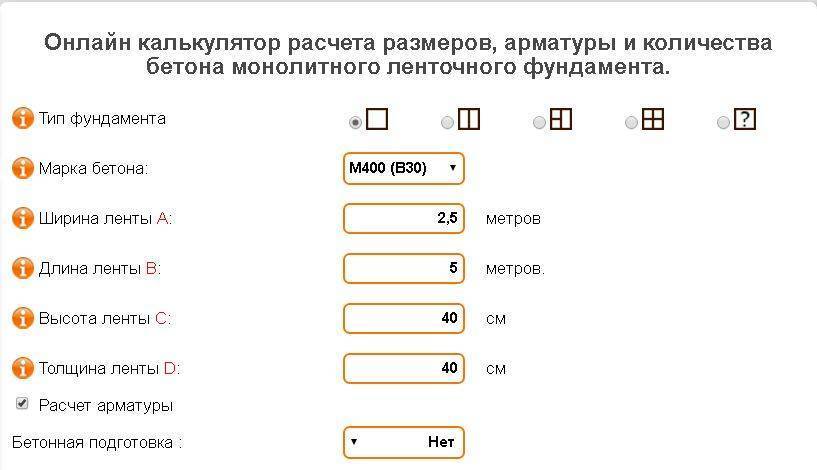Open info icon for Толщина ленты D
This screenshot has height=470, width=817.
22,368
